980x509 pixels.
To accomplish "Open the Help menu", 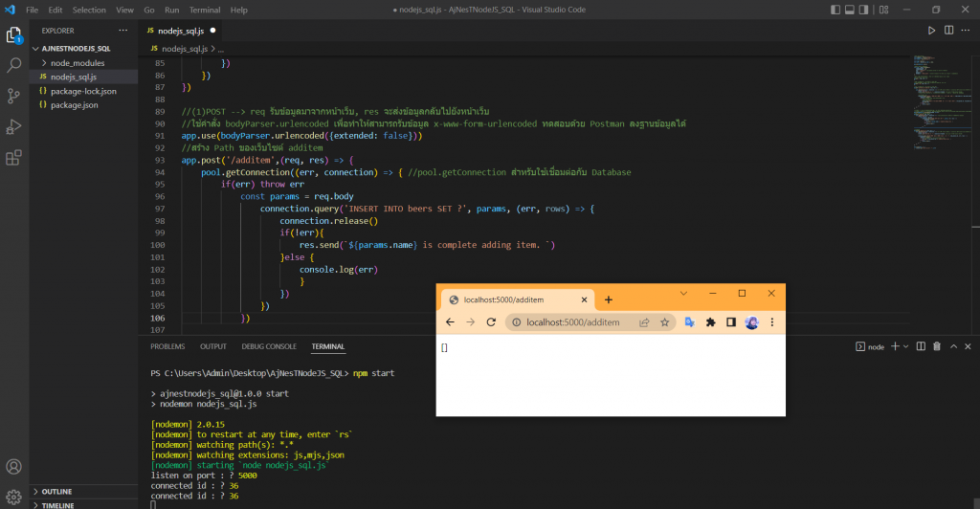I will [x=238, y=10].
